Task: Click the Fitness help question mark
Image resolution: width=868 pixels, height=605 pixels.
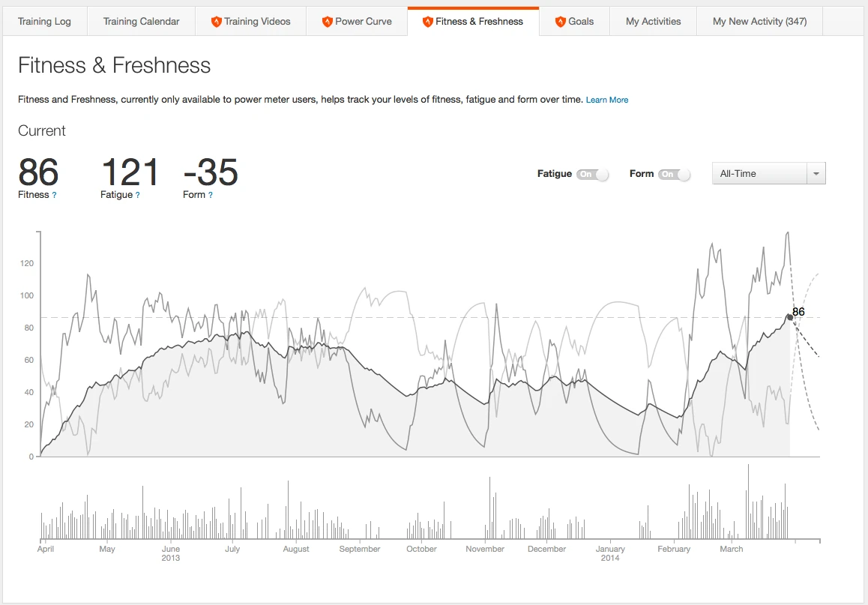Action: tap(54, 195)
